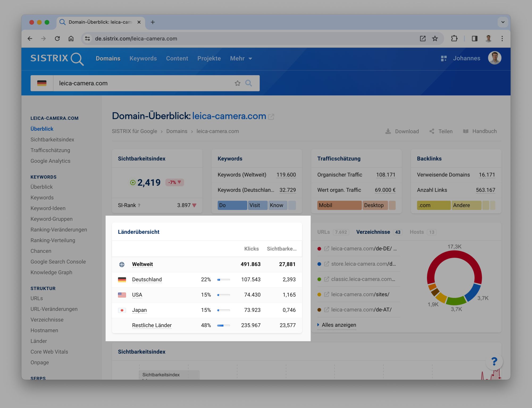Open the German flag country selector
This screenshot has height=408, width=532.
(x=42, y=83)
